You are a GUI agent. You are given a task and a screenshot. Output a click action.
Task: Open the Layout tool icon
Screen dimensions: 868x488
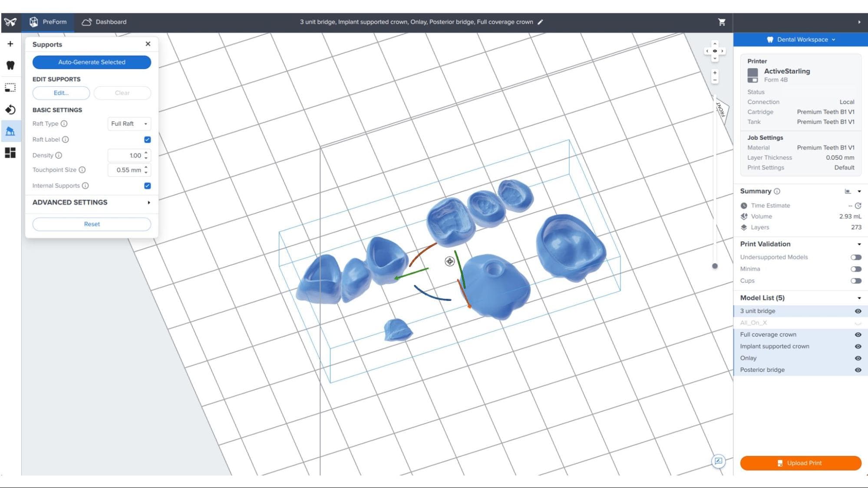[x=10, y=153]
